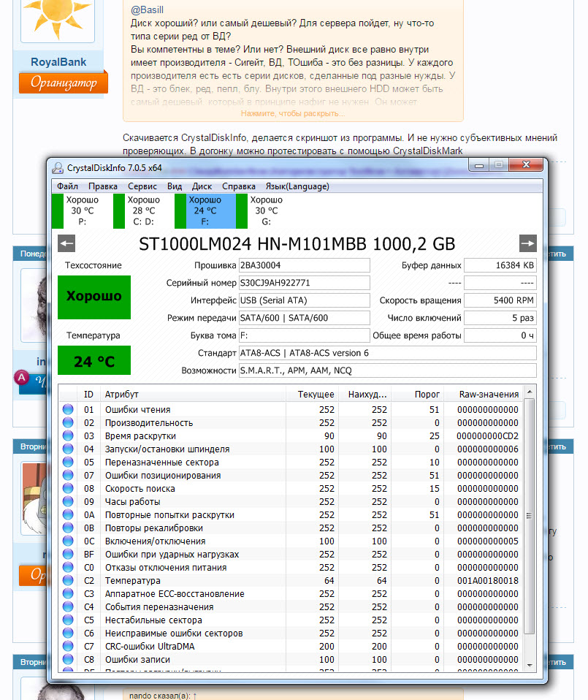The width and height of the screenshot is (588, 700).
Task: Open the Вид menu
Action: [x=174, y=186]
